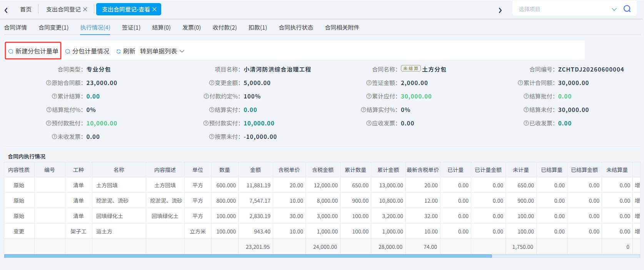Click the 含税单价 column header
This screenshot has height=270, width=644.
coord(289,170)
